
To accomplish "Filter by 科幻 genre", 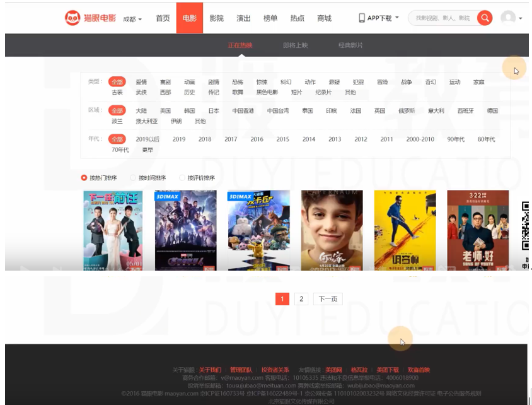I will (x=286, y=82).
